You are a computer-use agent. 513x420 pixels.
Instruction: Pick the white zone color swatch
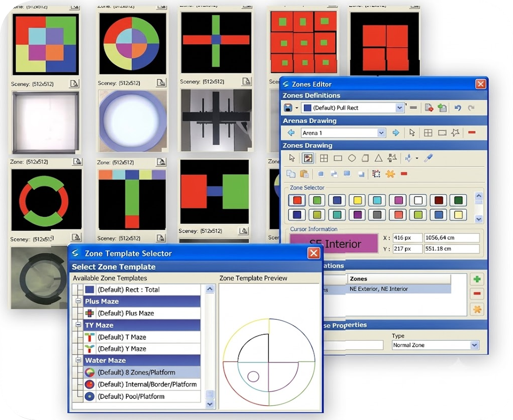click(418, 200)
